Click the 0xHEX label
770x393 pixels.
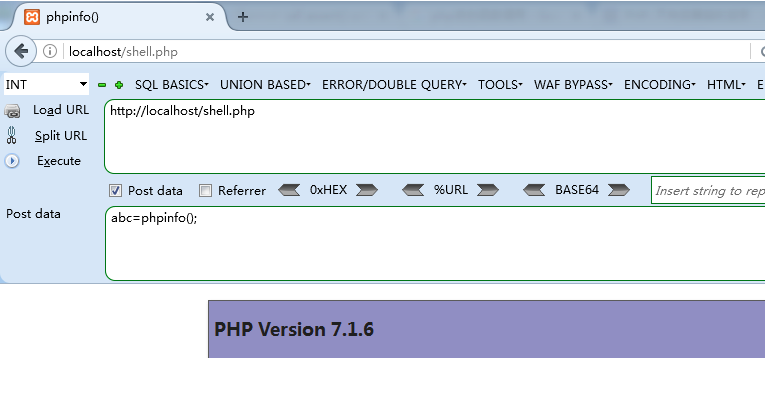[x=328, y=190]
